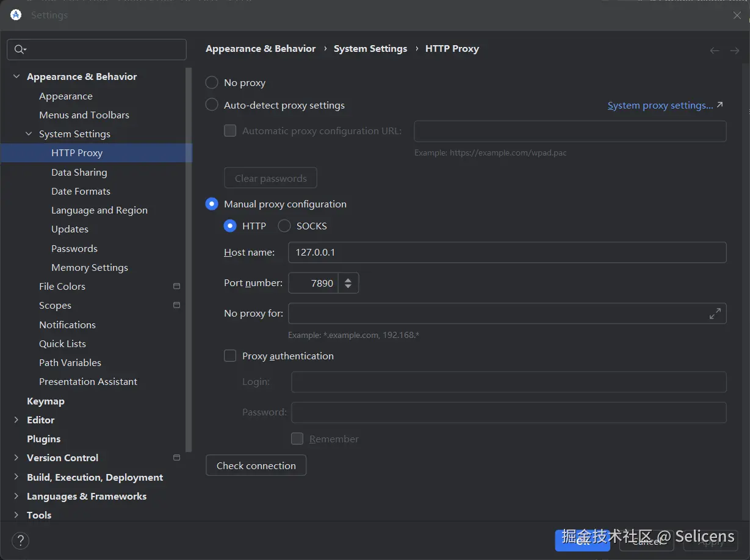Click the Android Studio logo in title bar
Image resolution: width=750 pixels, height=560 pixels.
point(16,15)
